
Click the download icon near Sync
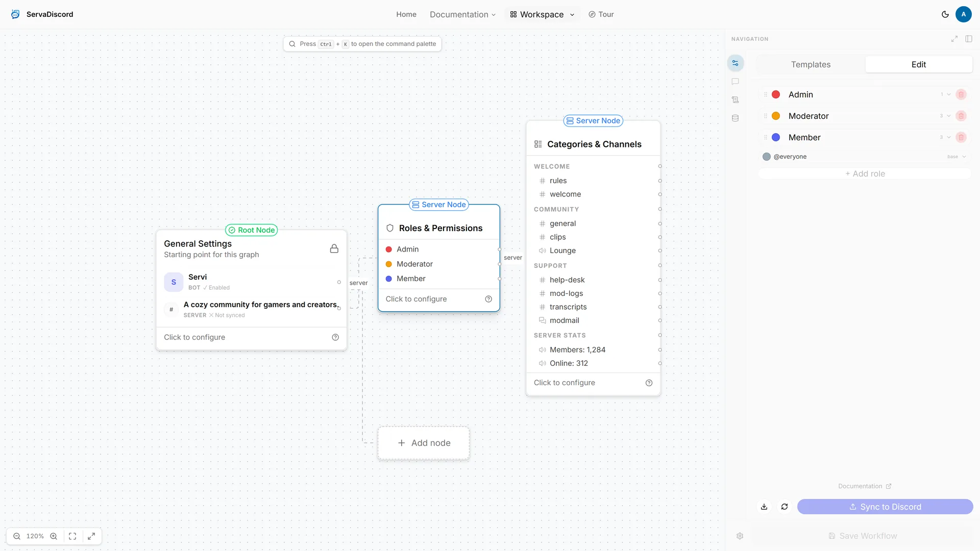[764, 507]
